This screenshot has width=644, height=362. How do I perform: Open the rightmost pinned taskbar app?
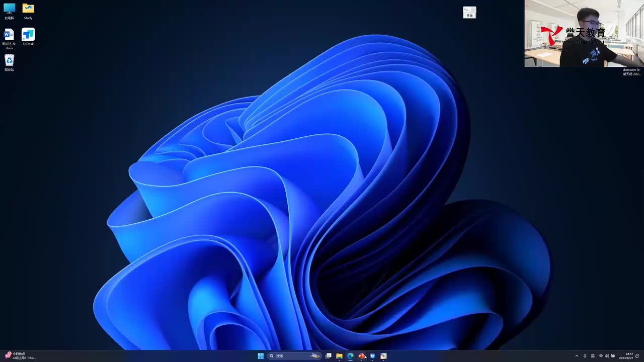click(x=384, y=356)
